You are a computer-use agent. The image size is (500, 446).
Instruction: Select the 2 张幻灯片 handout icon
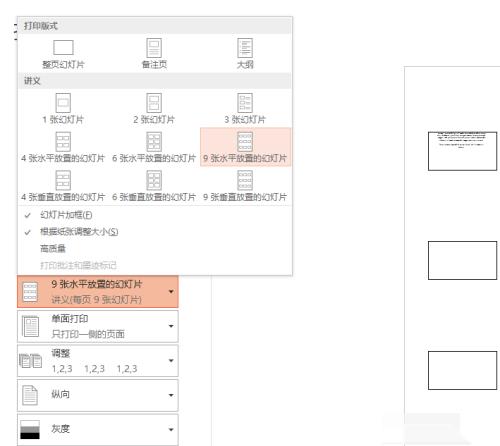[x=154, y=103]
